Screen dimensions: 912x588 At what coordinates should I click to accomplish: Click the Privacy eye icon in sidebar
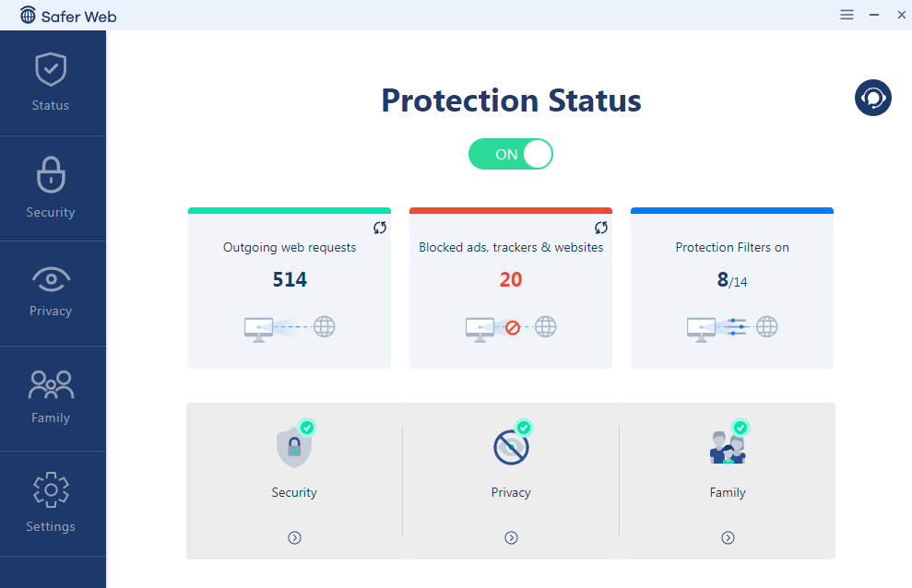[50, 279]
